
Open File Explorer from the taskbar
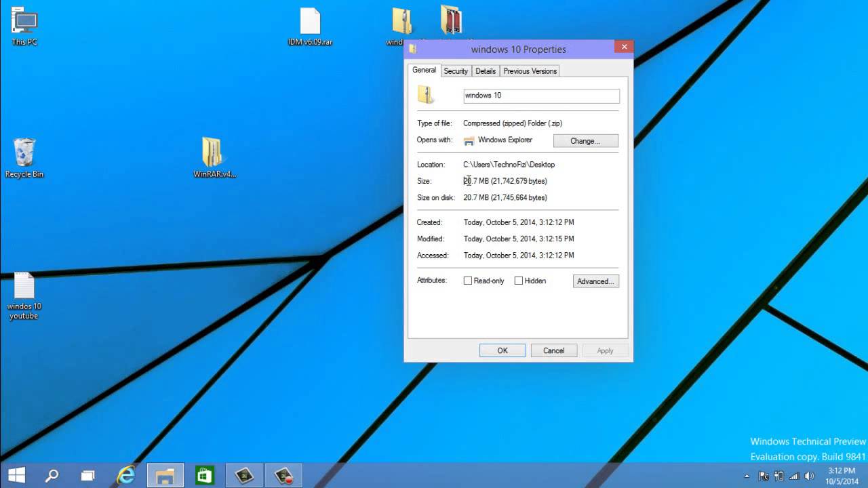pyautogui.click(x=165, y=475)
